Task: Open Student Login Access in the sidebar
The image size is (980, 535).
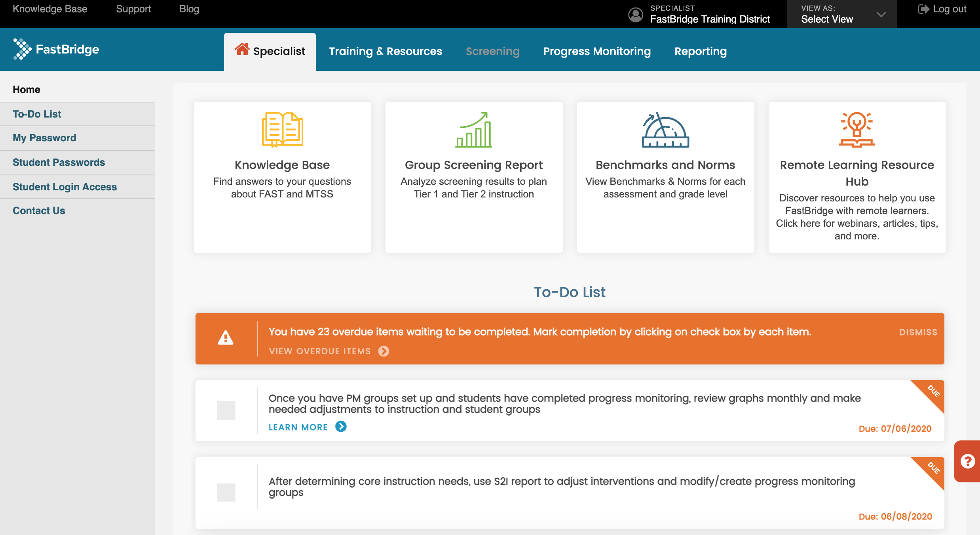Action: [78, 187]
